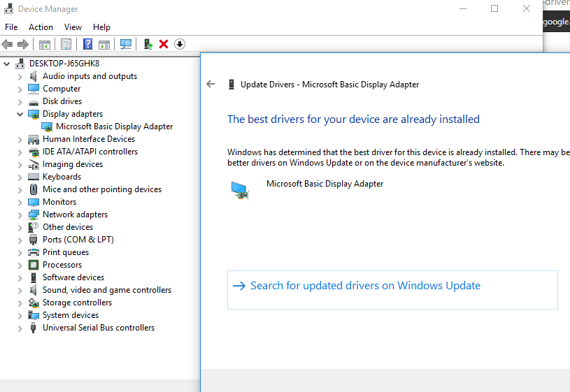Select the Software devices label

click(73, 277)
